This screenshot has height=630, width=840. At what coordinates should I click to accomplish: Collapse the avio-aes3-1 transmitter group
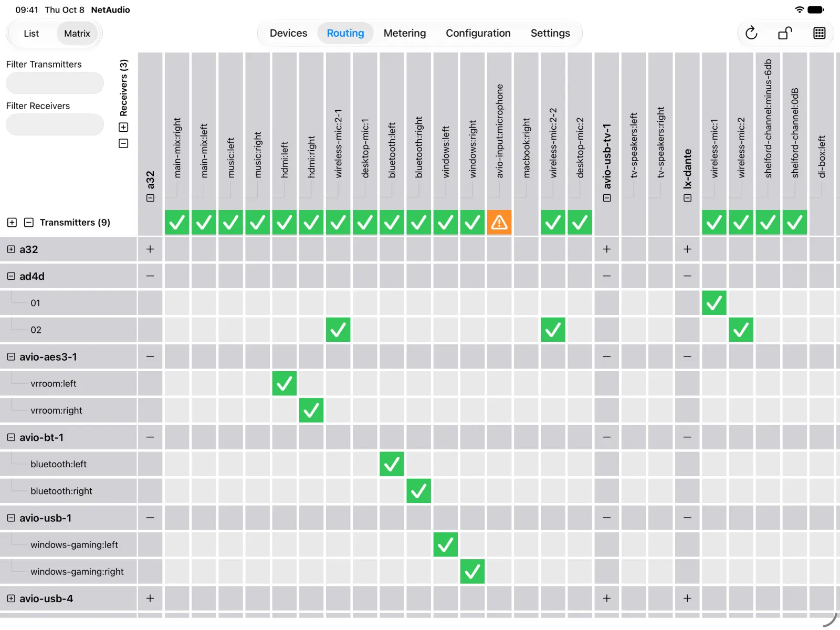pyautogui.click(x=11, y=357)
